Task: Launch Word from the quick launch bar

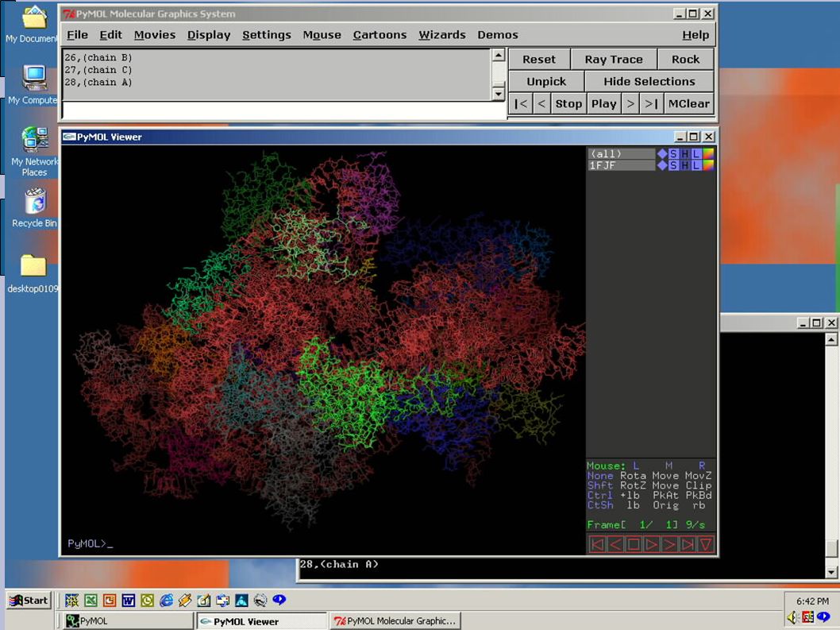Action: point(128,601)
